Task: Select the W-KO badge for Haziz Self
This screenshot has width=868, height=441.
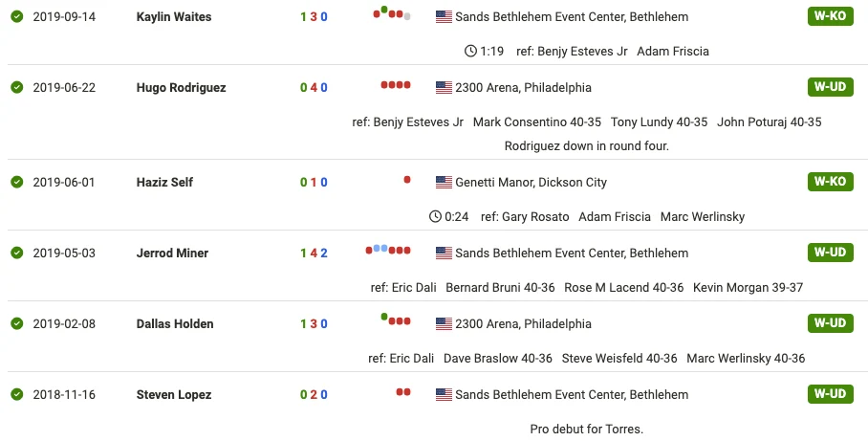Action: coord(831,182)
